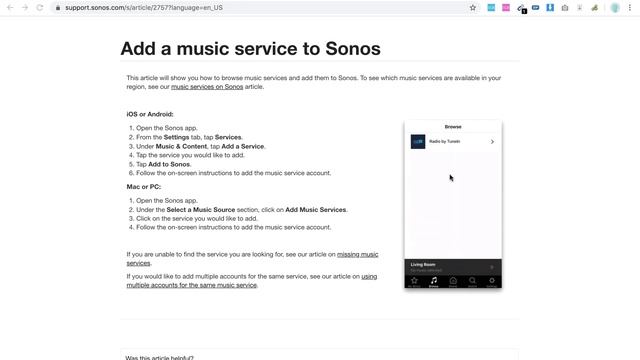
Task: Open the blue download-arrow extension
Action: tap(550, 8)
